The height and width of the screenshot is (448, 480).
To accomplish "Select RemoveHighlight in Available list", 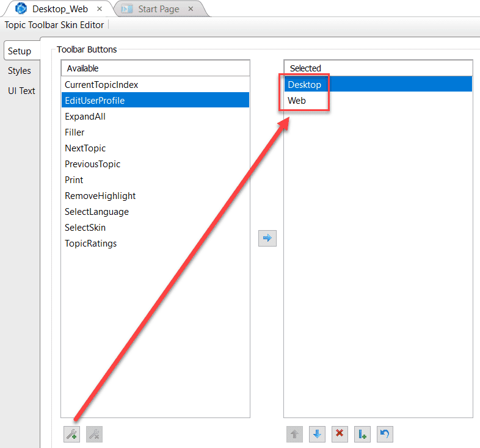I will [x=156, y=196].
